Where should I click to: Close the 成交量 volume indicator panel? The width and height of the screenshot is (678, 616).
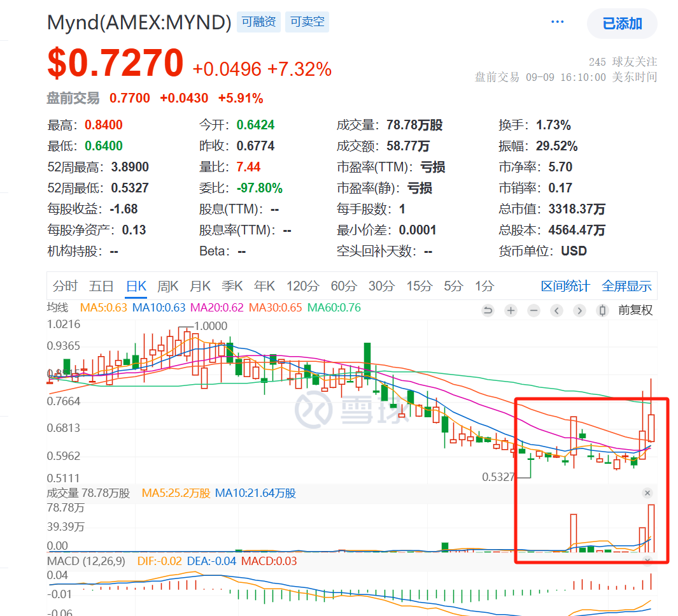647,493
